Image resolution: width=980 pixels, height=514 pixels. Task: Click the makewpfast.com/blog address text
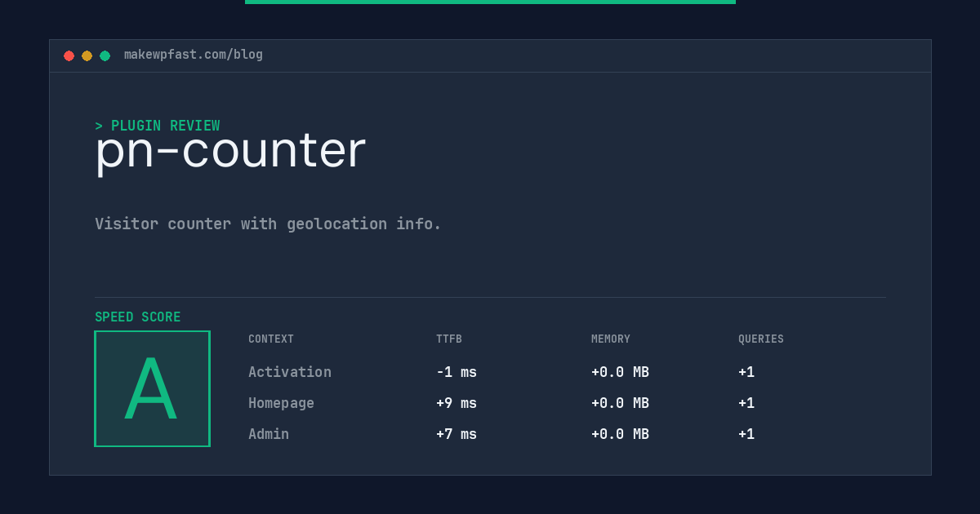point(194,55)
